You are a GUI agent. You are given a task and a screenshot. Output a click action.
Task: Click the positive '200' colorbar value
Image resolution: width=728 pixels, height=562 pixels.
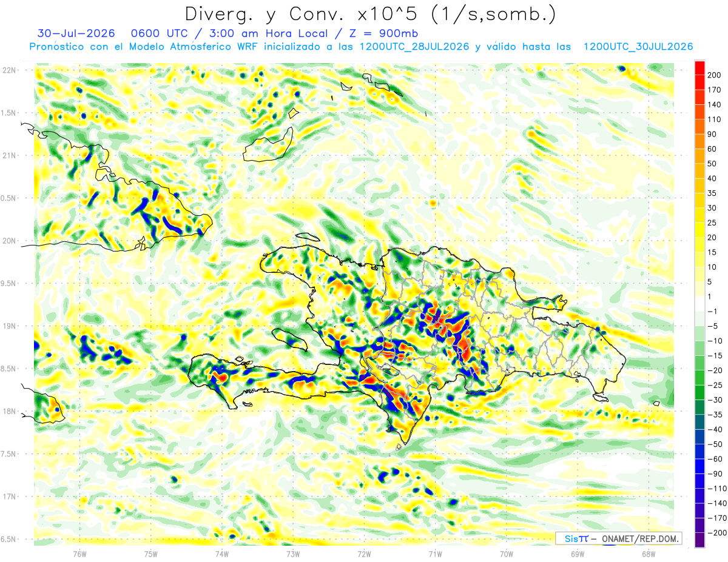click(715, 75)
